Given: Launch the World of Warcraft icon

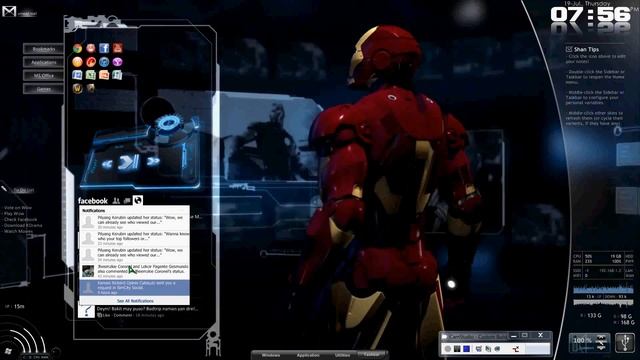Looking at the screenshot, I should [77, 88].
